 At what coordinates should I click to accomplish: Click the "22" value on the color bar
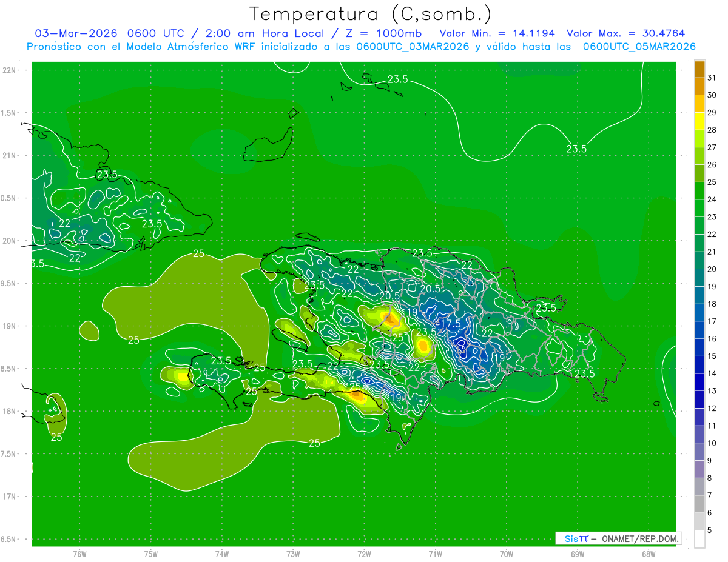[712, 234]
